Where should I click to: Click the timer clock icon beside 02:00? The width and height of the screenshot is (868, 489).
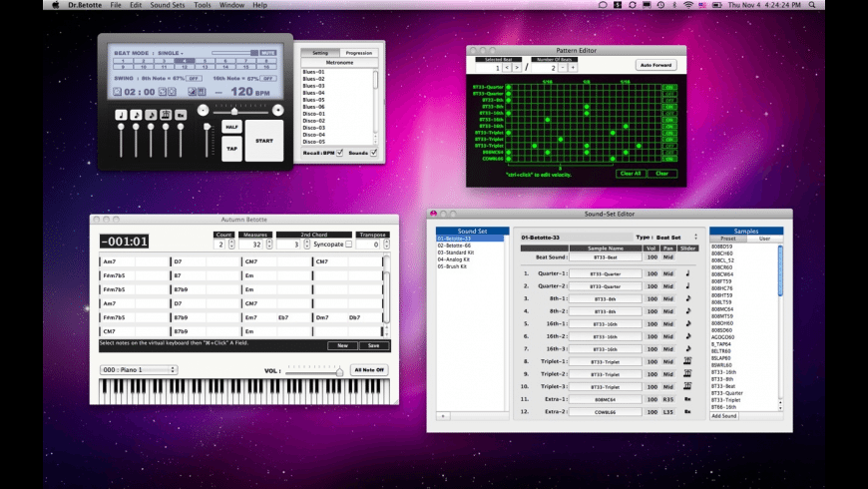[117, 92]
